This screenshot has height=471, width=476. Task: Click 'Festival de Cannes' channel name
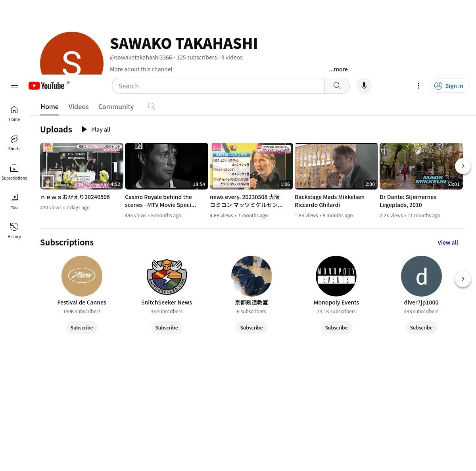pyautogui.click(x=82, y=303)
